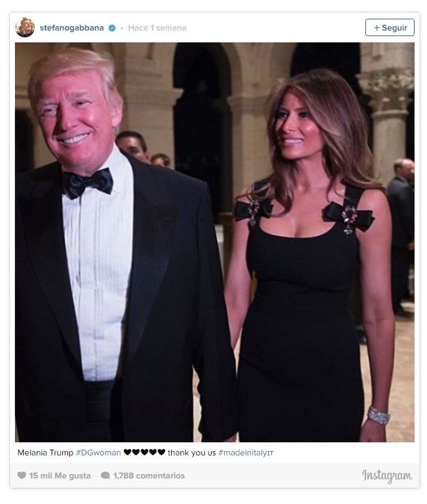Click the 'Melania Trump' caption text

pos(45,452)
